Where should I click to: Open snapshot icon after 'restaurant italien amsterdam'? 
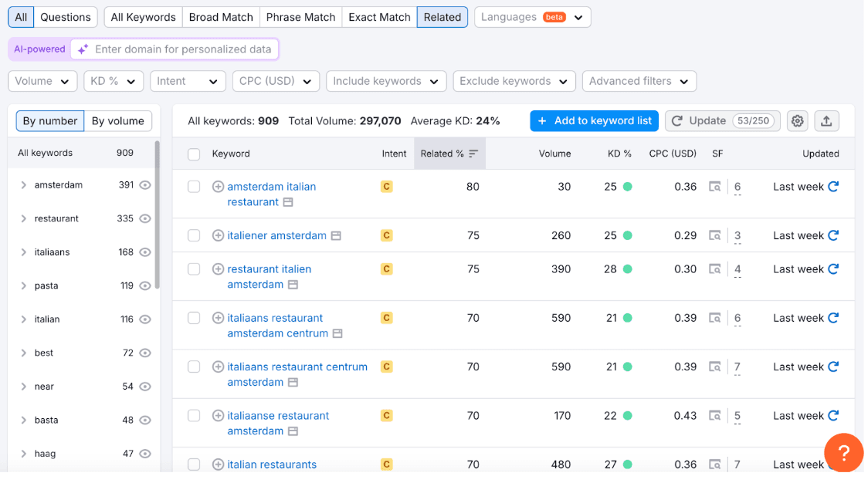click(x=293, y=285)
